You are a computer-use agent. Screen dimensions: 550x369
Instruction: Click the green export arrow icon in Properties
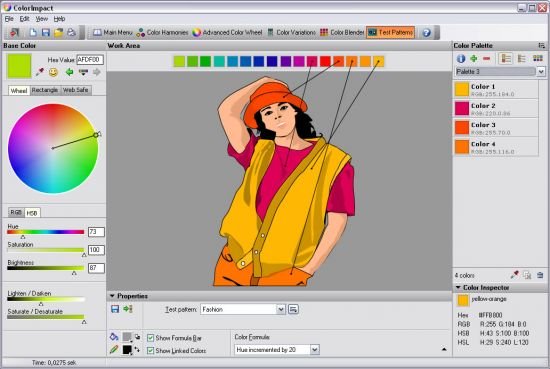point(128,309)
